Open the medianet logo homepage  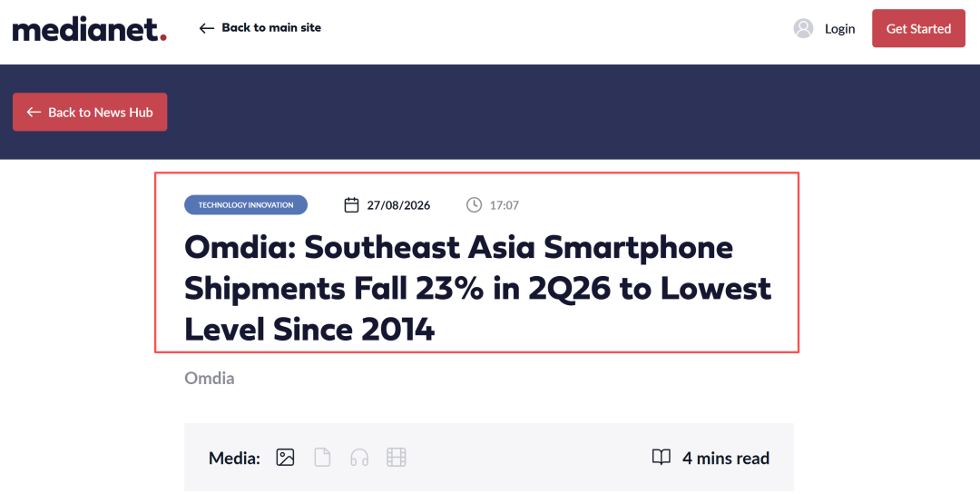coord(89,29)
